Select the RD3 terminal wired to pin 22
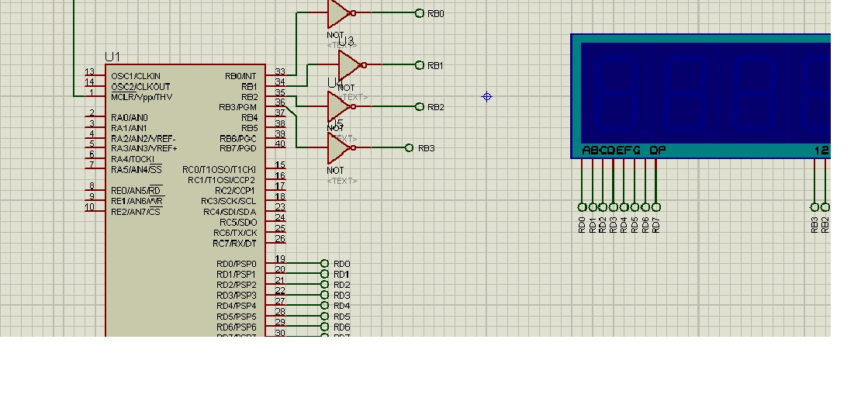 click(x=325, y=295)
